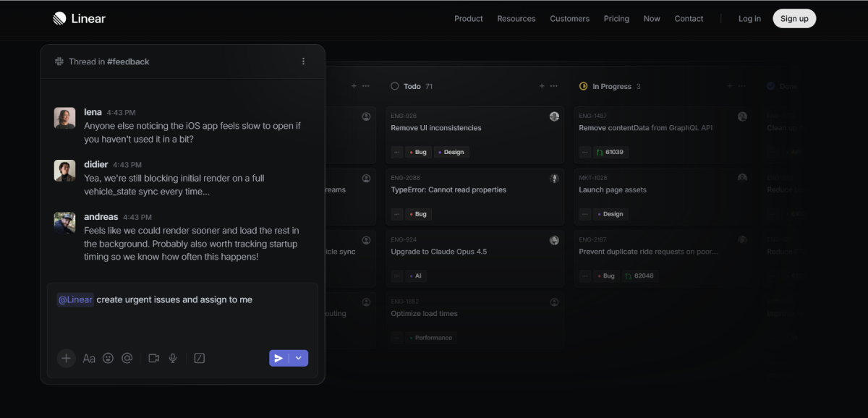This screenshot has width=868, height=418.
Task: Click the plus attach button in composer
Action: (66, 358)
